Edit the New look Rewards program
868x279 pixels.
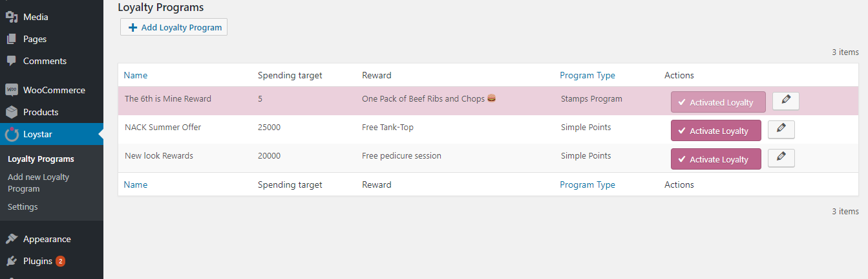[x=781, y=158]
